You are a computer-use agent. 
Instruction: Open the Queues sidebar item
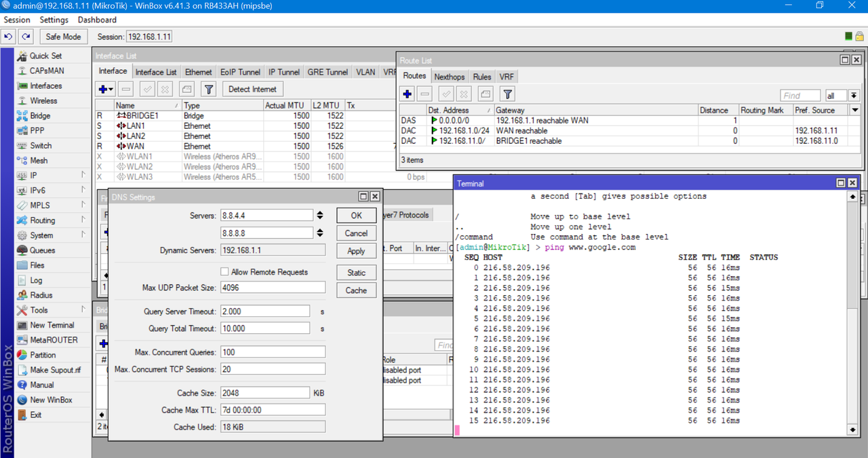pos(42,250)
